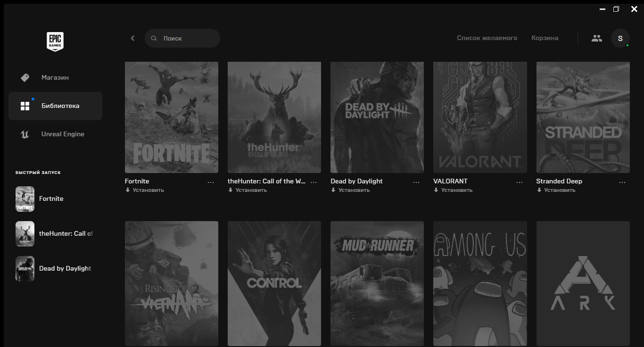Launch Dead by Daylight from quick launch
Image resolution: width=644 pixels, height=347 pixels.
[x=65, y=269]
